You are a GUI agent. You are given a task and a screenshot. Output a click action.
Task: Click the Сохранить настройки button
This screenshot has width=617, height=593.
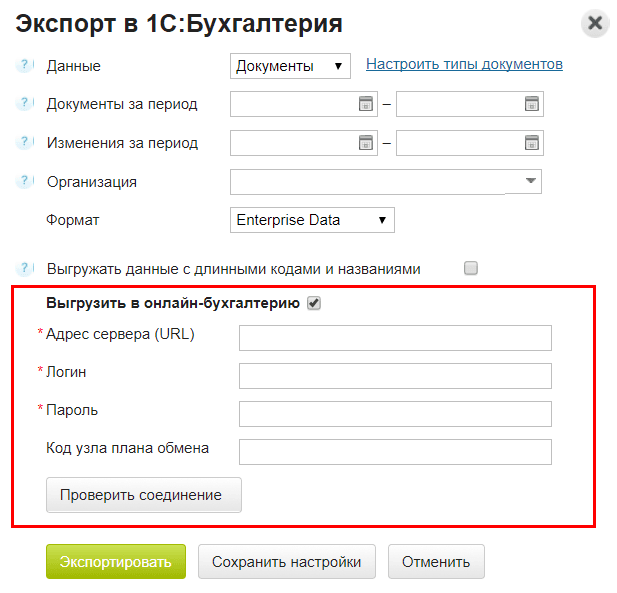pos(286,561)
